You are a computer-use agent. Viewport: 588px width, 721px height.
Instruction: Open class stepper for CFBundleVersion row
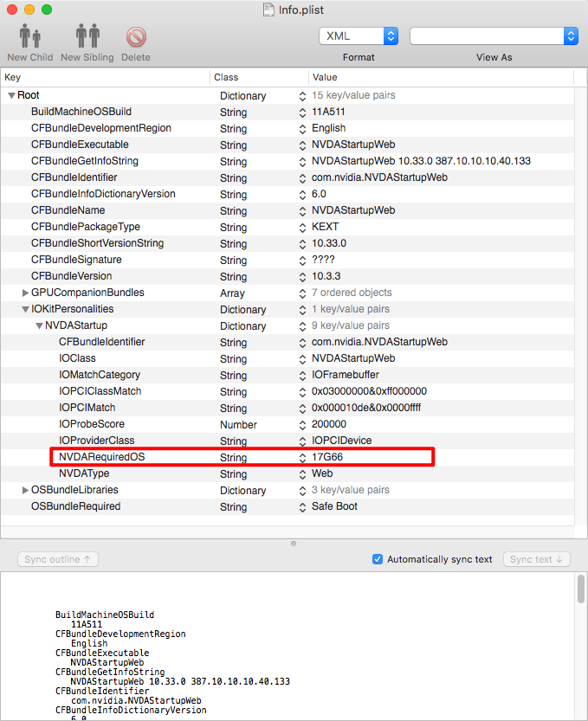coord(302,276)
